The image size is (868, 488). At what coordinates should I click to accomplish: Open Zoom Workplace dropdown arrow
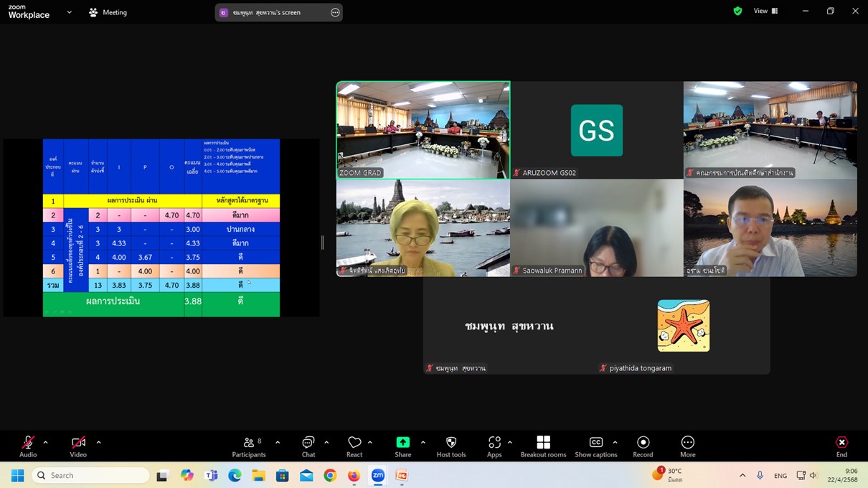coord(69,12)
